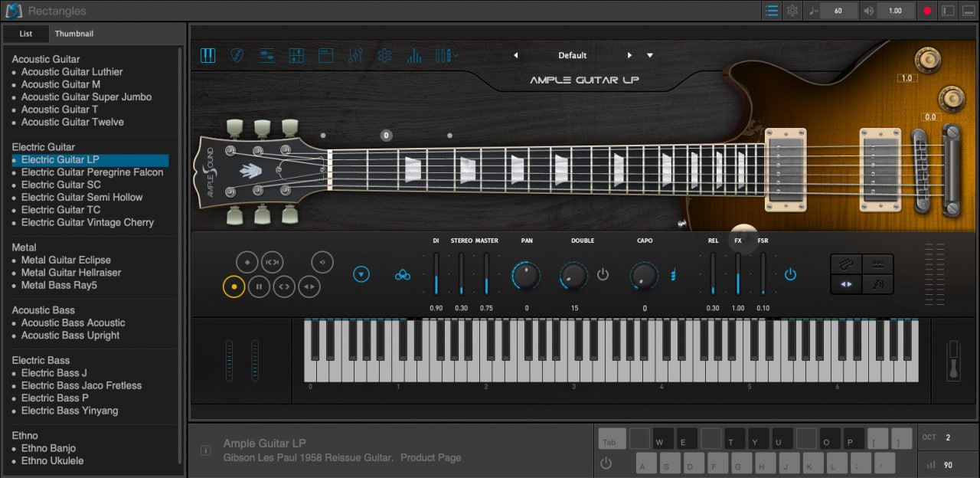Click the red record button in top bar
Viewport: 980px width, 478px height.
(927, 11)
